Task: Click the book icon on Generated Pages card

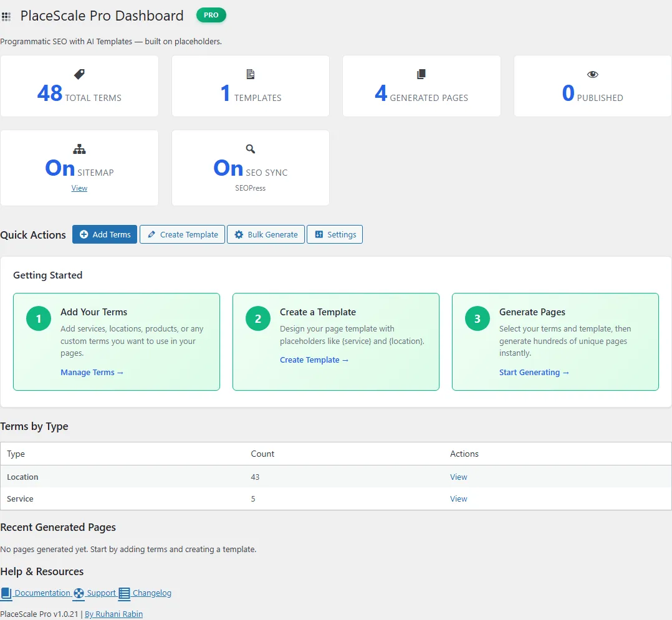Action: [421, 74]
